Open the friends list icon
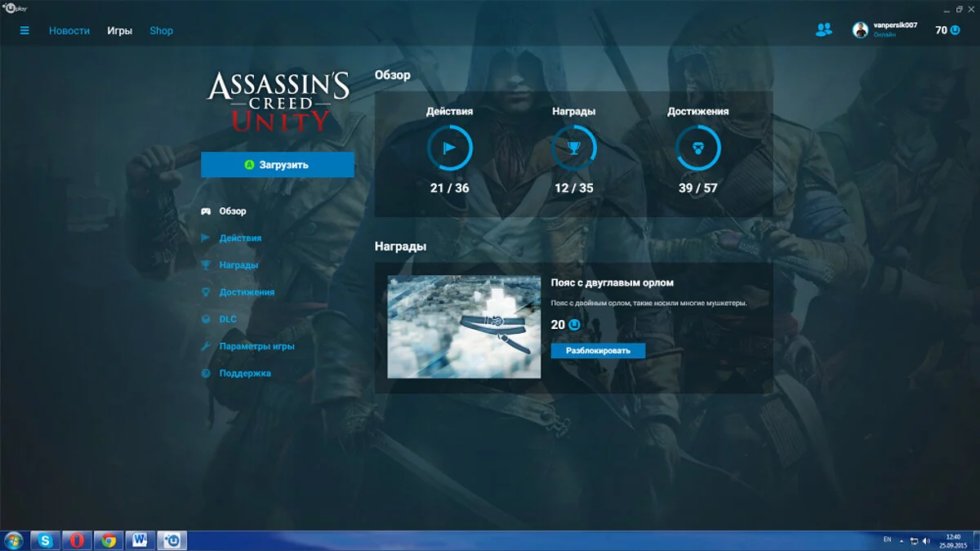The width and height of the screenshot is (980, 551). pos(823,30)
